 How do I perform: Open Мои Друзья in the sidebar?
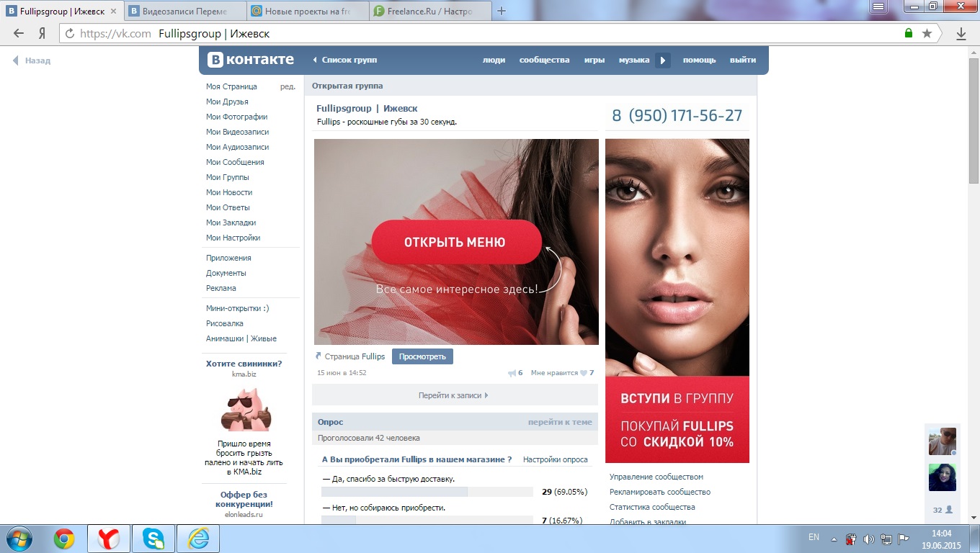pyautogui.click(x=227, y=102)
